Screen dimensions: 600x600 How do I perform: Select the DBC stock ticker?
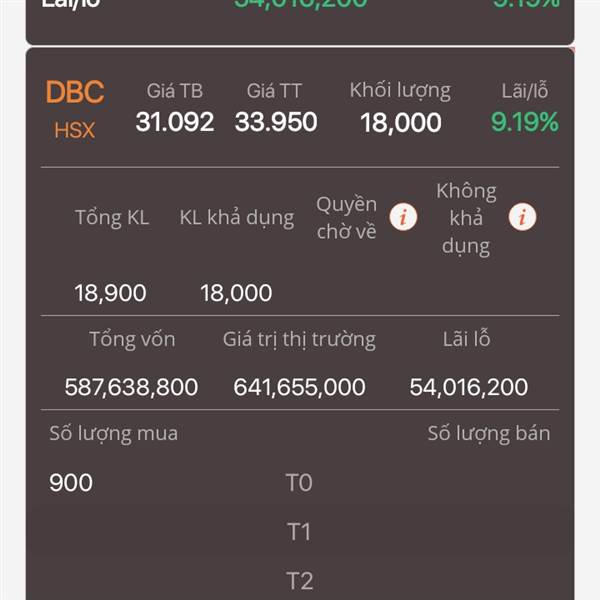pyautogui.click(x=75, y=92)
